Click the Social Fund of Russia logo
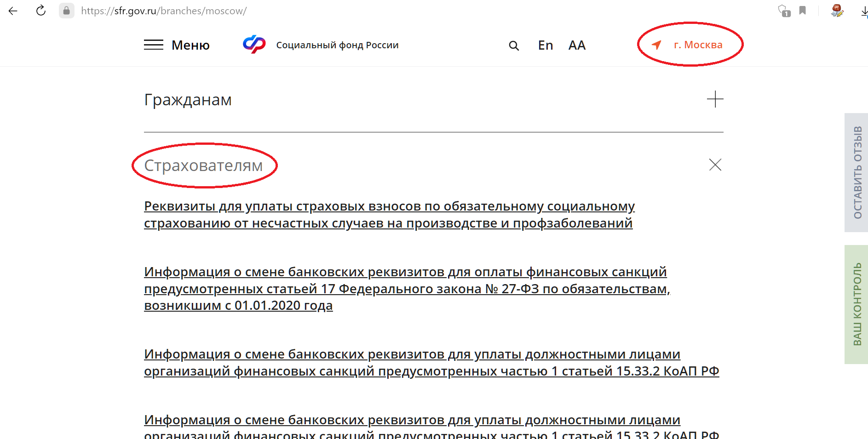Image resolution: width=868 pixels, height=439 pixels. (254, 45)
